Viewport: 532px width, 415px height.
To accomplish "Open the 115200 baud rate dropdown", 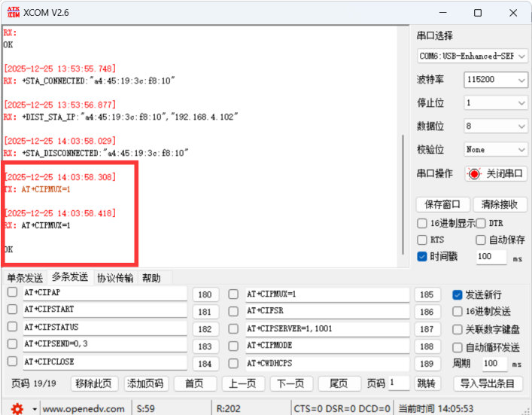I will 496,80.
